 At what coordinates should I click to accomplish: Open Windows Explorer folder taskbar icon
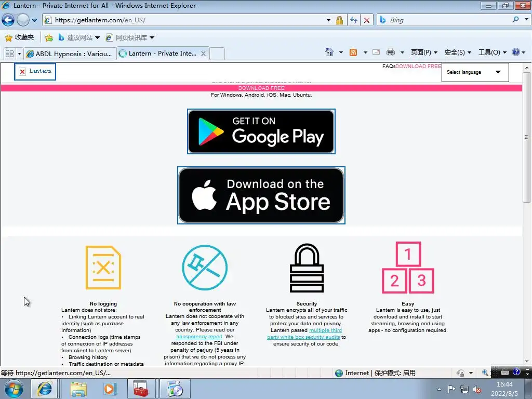[x=78, y=389]
